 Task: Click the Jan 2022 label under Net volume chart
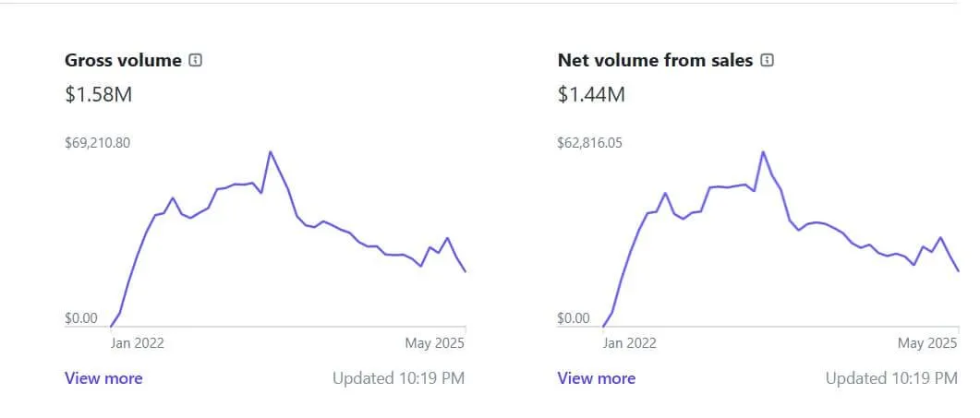point(629,343)
